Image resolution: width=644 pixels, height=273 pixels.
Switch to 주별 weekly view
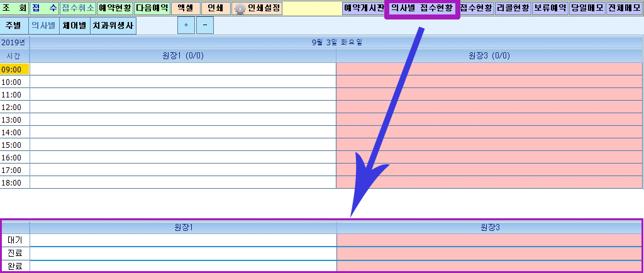14,25
